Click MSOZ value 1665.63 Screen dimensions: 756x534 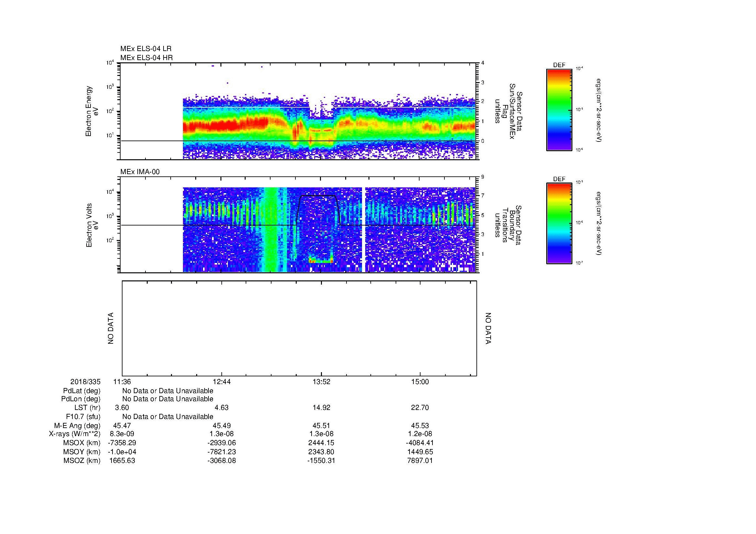point(122,461)
